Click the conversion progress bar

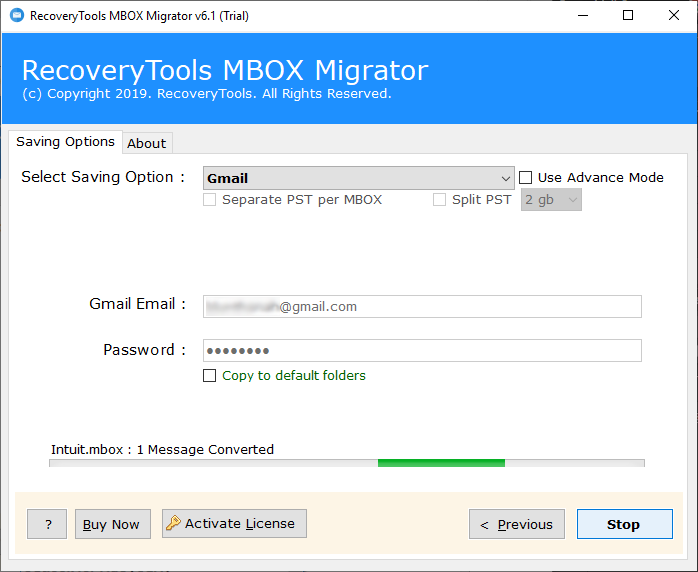[347, 463]
